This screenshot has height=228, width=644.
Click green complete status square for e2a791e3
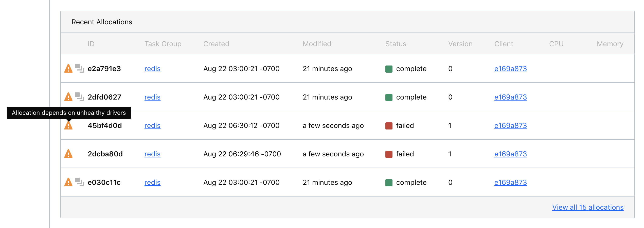tap(389, 69)
